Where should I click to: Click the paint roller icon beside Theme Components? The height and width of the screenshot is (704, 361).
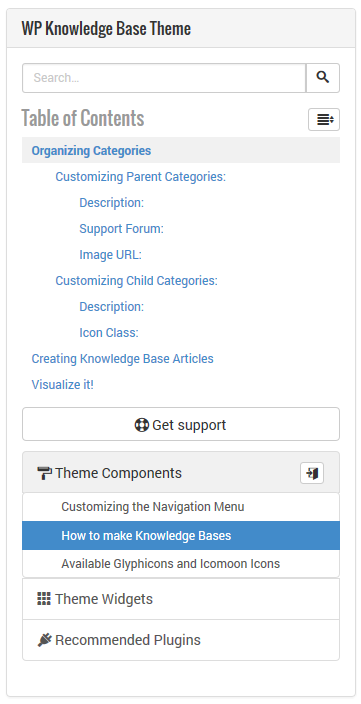pyautogui.click(x=44, y=473)
